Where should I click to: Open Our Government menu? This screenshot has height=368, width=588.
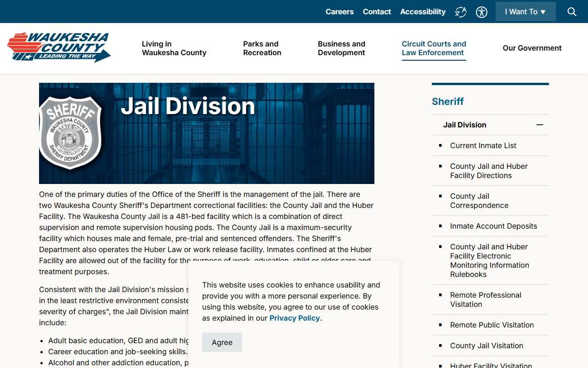[x=532, y=48]
